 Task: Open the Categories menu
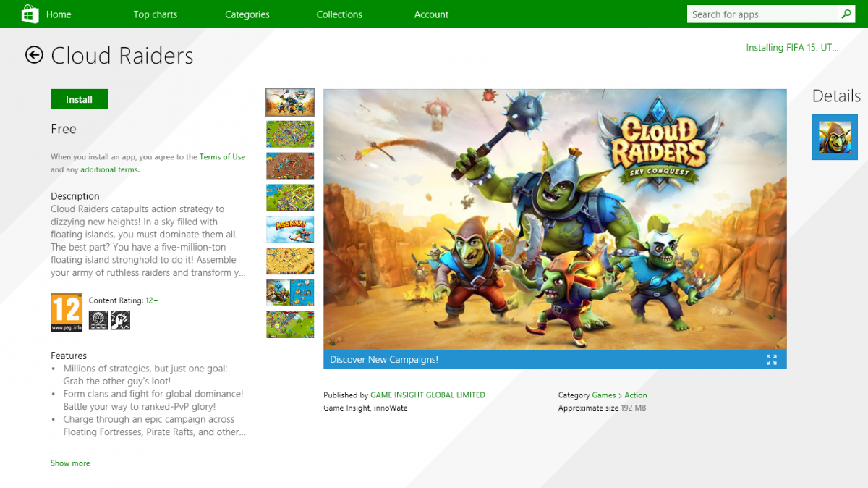247,14
